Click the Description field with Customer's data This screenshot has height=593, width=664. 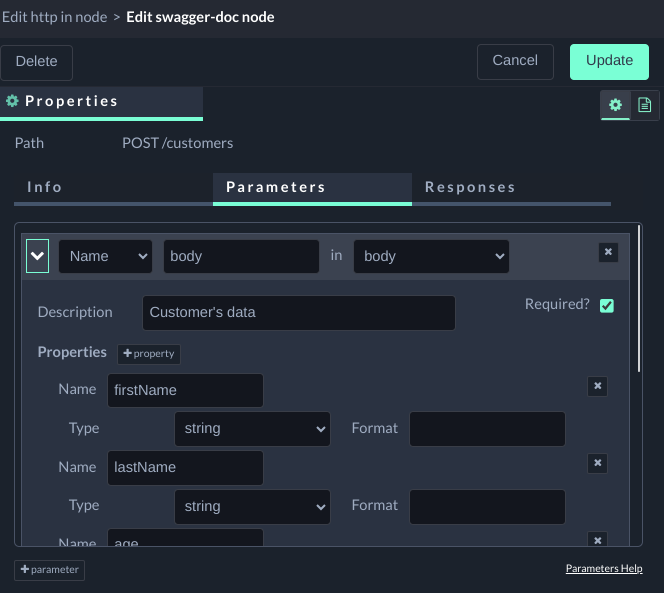click(298, 313)
